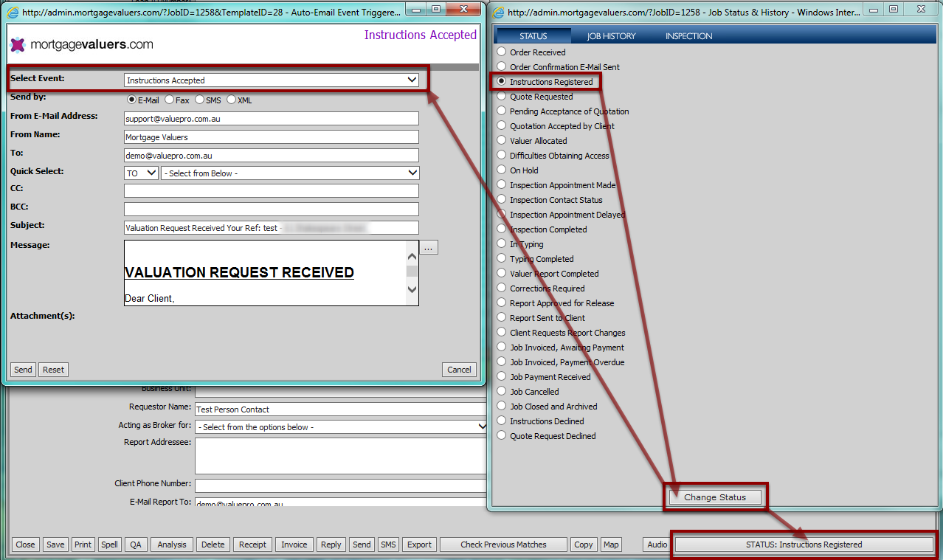943x560 pixels.
Task: Click the Requestor Name field
Action: pos(341,409)
